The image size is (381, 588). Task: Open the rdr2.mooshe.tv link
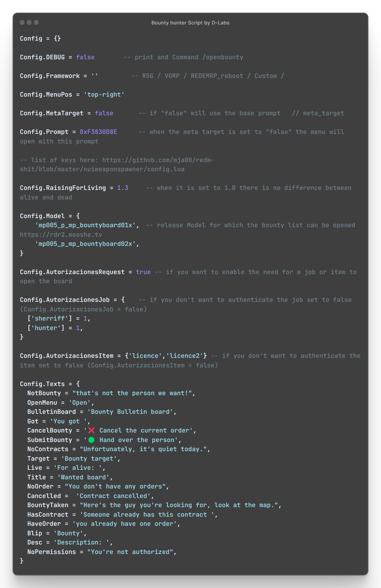pos(61,235)
